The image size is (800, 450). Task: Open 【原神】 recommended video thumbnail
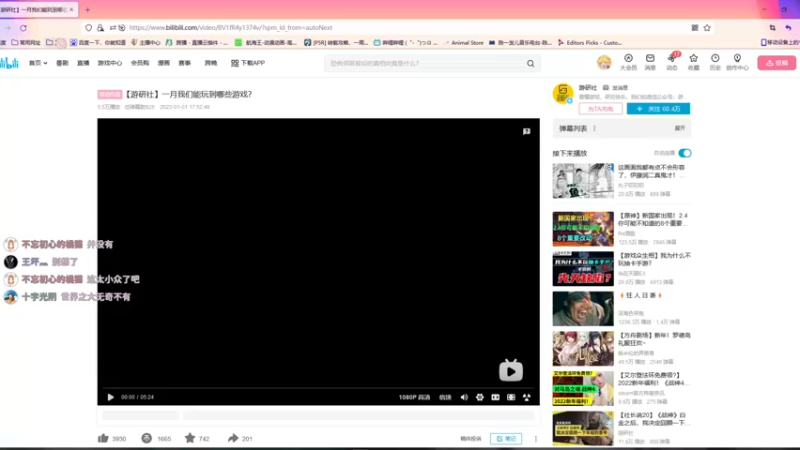(583, 229)
